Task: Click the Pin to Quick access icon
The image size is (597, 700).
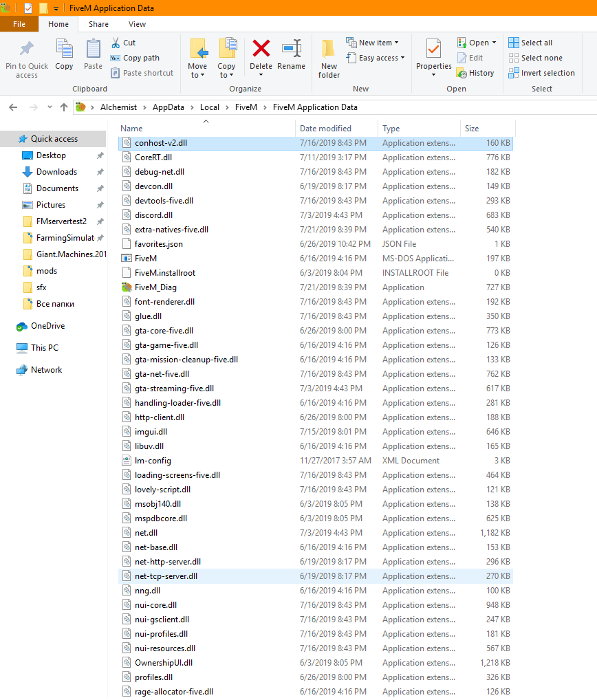Action: pos(26,49)
